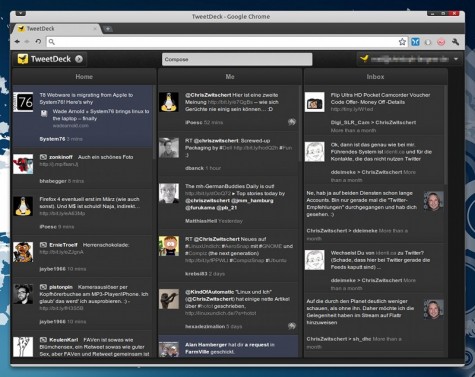Open the window menu button at top left

tap(21, 14)
